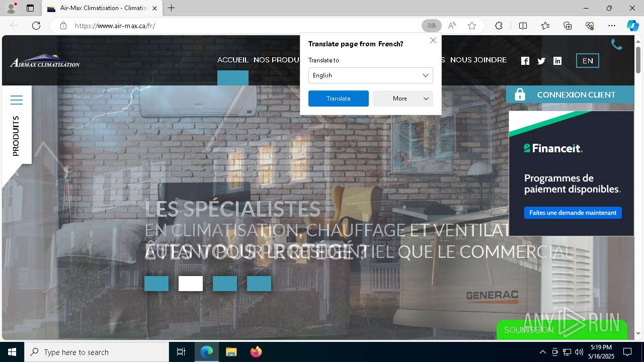Viewport: 644px width, 362px height.
Task: Click the vertical PRODUITS side tab
Action: click(x=16, y=136)
